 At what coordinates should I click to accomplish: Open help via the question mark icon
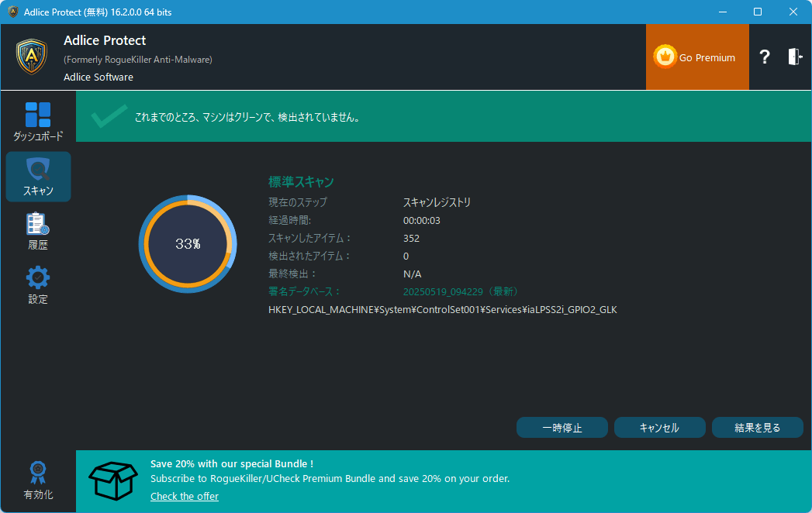pos(765,57)
